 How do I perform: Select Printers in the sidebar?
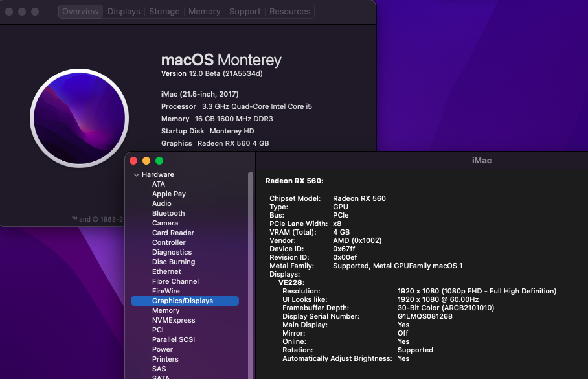click(165, 359)
